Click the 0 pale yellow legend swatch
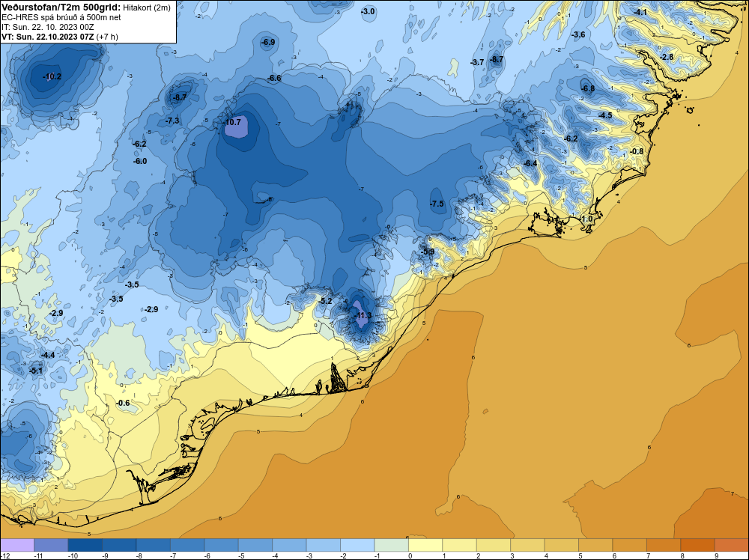The width and height of the screenshot is (749, 560). click(425, 545)
